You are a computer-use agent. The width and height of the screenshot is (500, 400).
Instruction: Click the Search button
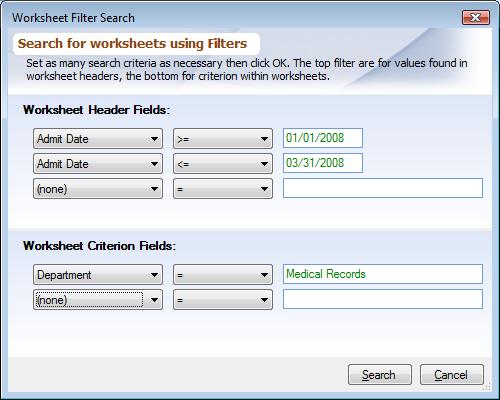(380, 375)
